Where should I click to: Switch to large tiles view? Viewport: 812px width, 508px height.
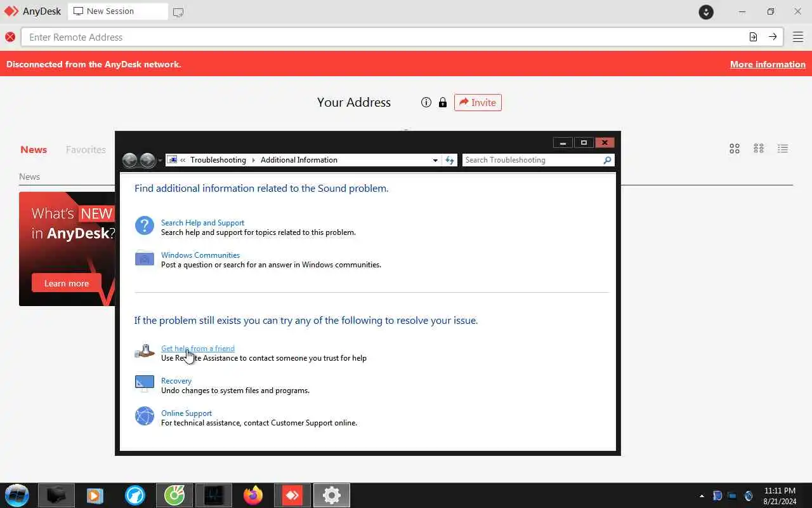point(735,149)
